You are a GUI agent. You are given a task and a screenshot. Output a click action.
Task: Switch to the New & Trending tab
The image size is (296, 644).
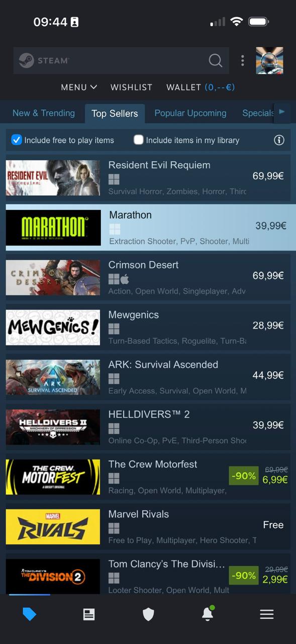coord(44,113)
